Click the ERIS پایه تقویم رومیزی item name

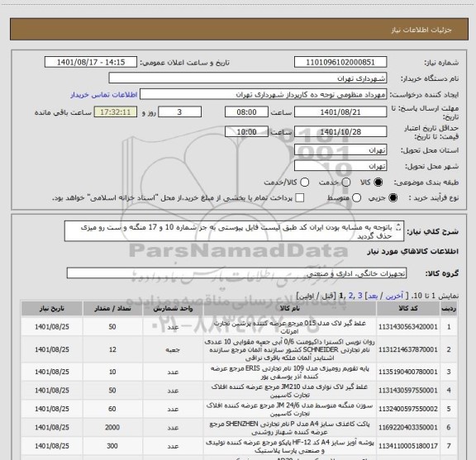click(289, 372)
